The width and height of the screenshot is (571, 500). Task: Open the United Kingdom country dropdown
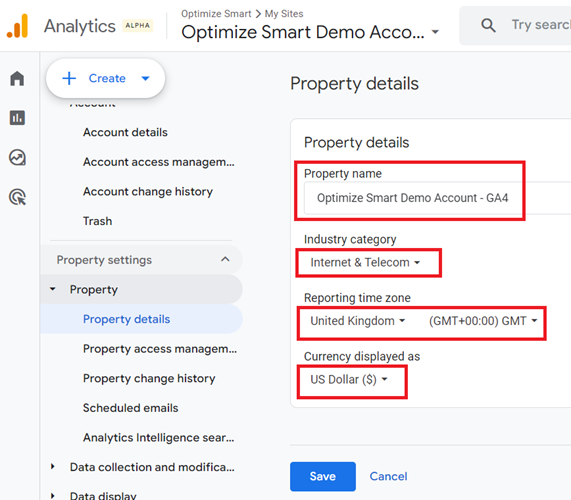click(358, 321)
